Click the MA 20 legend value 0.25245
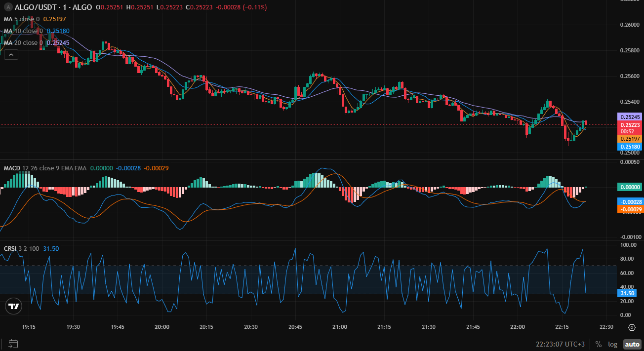This screenshot has height=351, width=644. (x=58, y=42)
